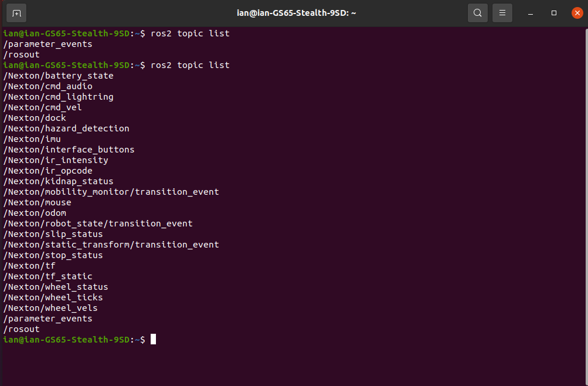Click /Nexton/kidnap_status line
Viewport: 588px width, 386px height.
(x=59, y=181)
